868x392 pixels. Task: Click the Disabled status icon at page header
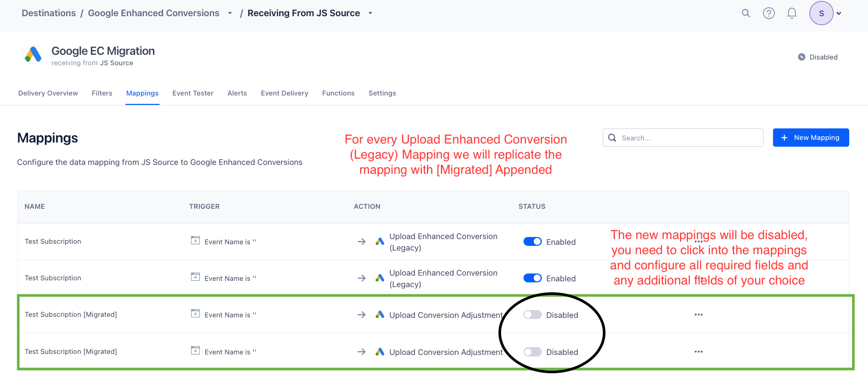(802, 57)
